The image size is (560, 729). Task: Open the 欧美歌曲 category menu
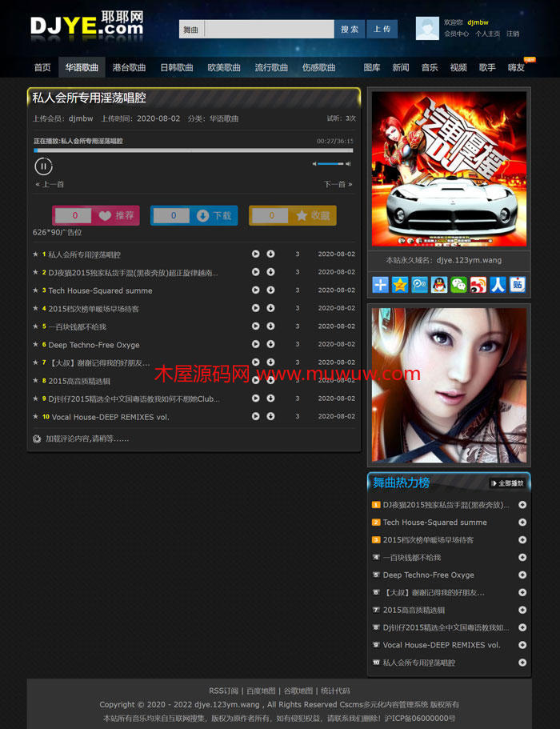coord(224,67)
